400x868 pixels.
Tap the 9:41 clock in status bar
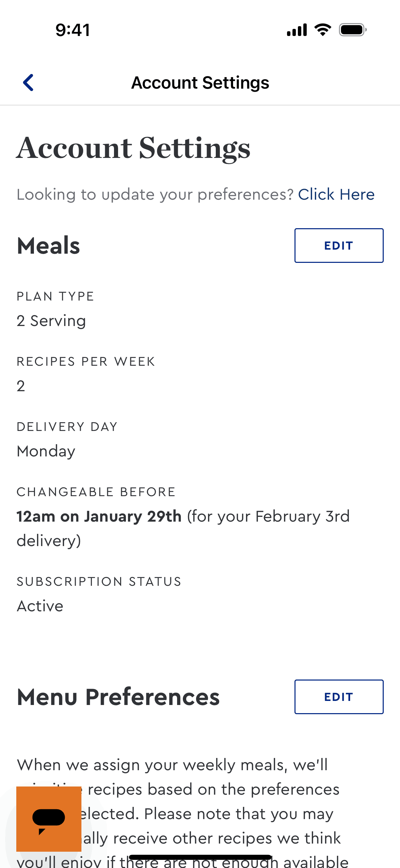pyautogui.click(x=73, y=30)
